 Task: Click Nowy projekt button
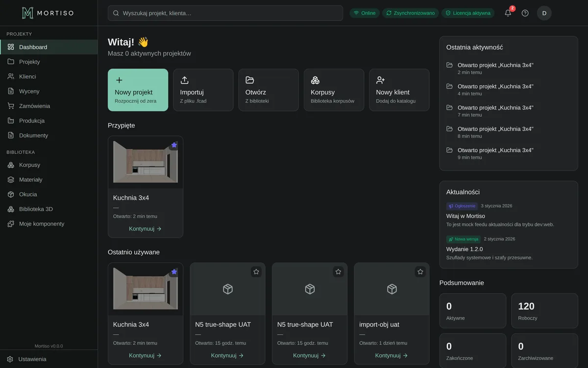click(138, 90)
